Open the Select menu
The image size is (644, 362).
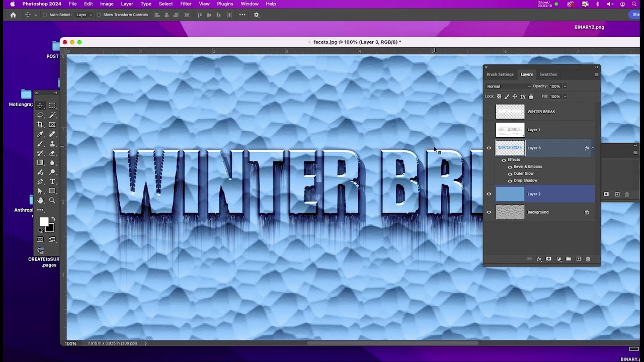(166, 4)
